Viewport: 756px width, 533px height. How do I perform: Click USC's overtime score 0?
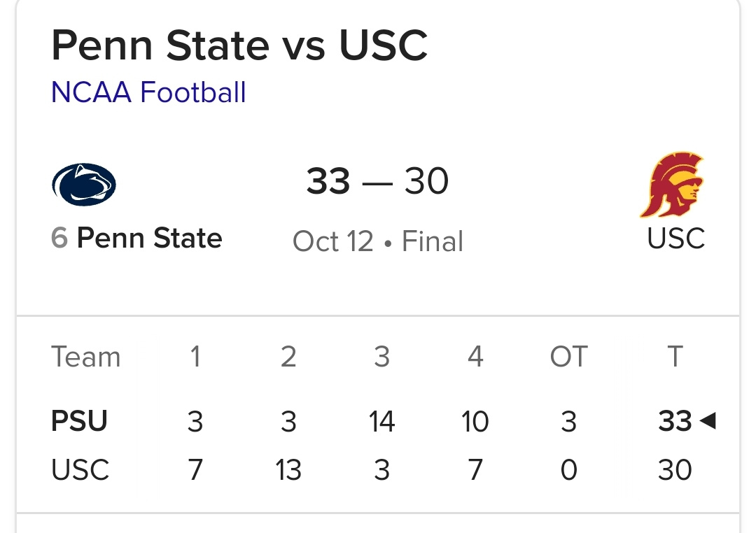point(568,470)
